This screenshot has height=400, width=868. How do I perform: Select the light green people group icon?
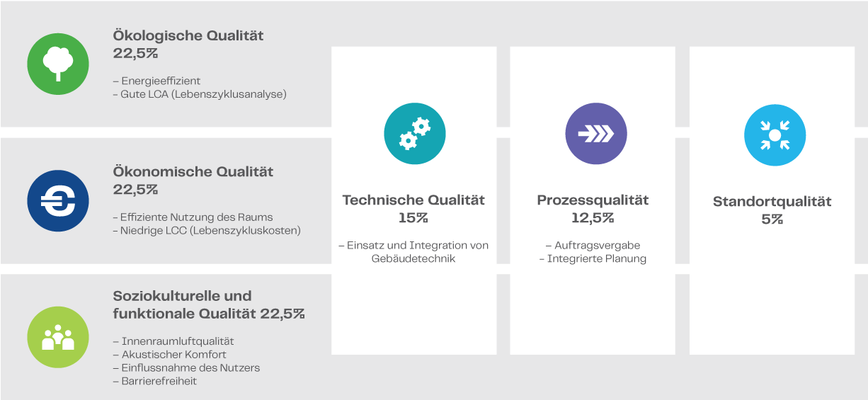pyautogui.click(x=58, y=338)
